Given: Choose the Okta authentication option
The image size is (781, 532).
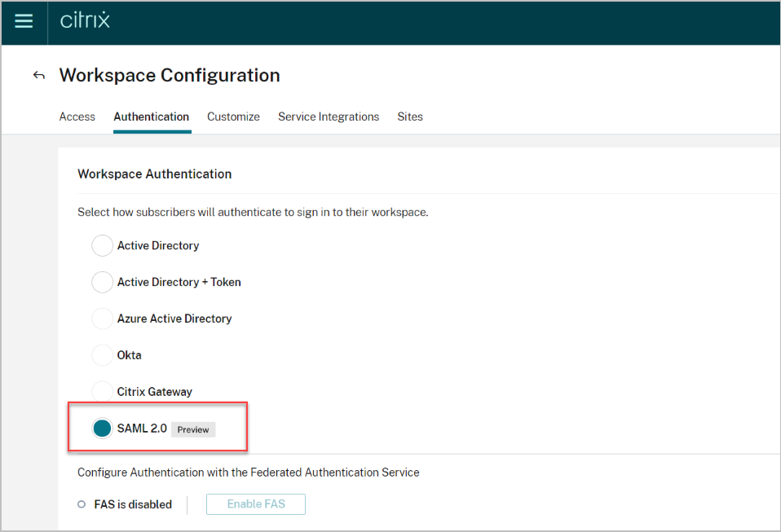Looking at the screenshot, I should 102,355.
